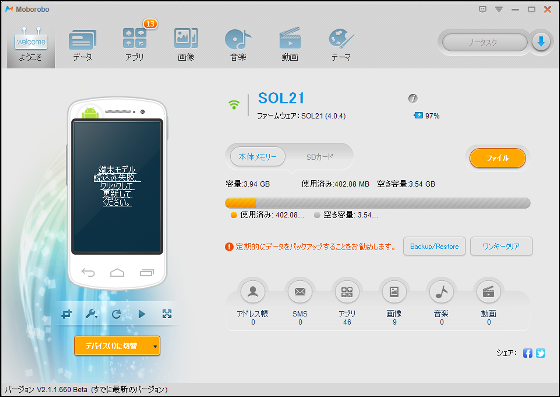Image resolution: width=560 pixels, height=397 pixels.
Task: Open the Backup/Restore button
Action: pyautogui.click(x=434, y=246)
